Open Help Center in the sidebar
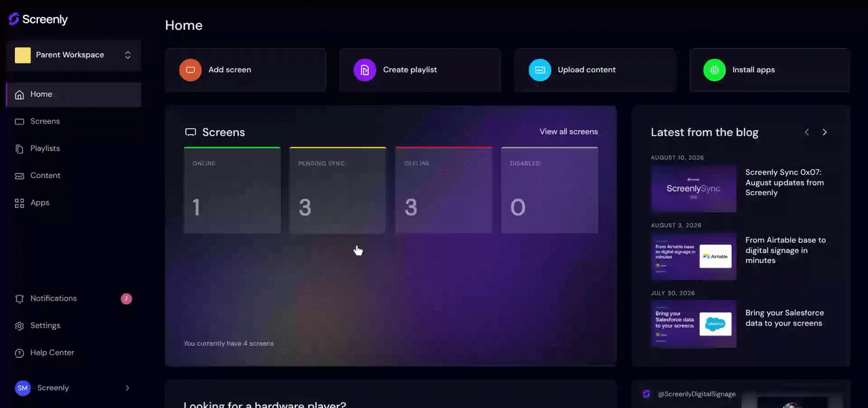 [x=74, y=352]
